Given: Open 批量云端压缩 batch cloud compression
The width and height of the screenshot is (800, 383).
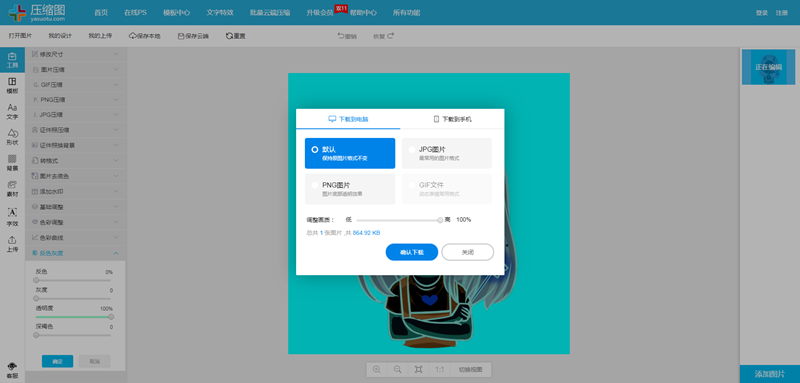Looking at the screenshot, I should [x=270, y=13].
